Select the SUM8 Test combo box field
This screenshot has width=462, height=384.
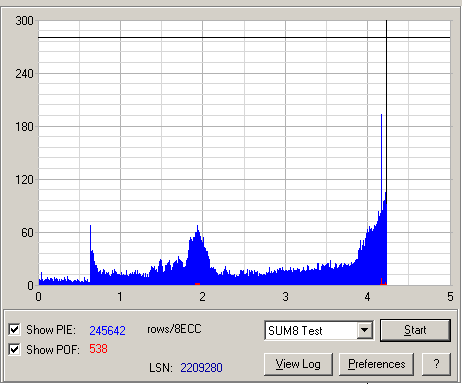319,330
